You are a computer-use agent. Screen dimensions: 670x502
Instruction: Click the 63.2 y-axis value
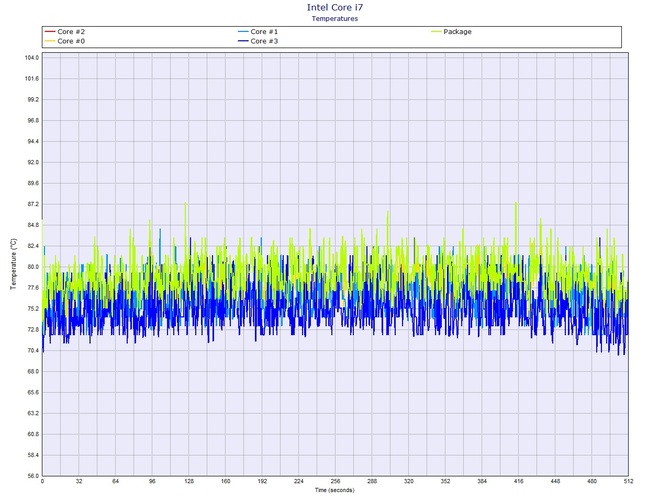pos(32,414)
